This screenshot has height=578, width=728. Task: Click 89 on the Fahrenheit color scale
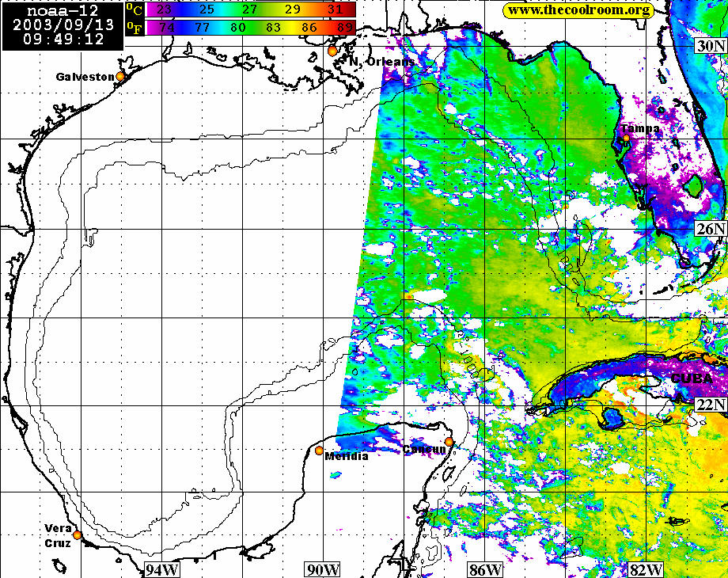[345, 28]
